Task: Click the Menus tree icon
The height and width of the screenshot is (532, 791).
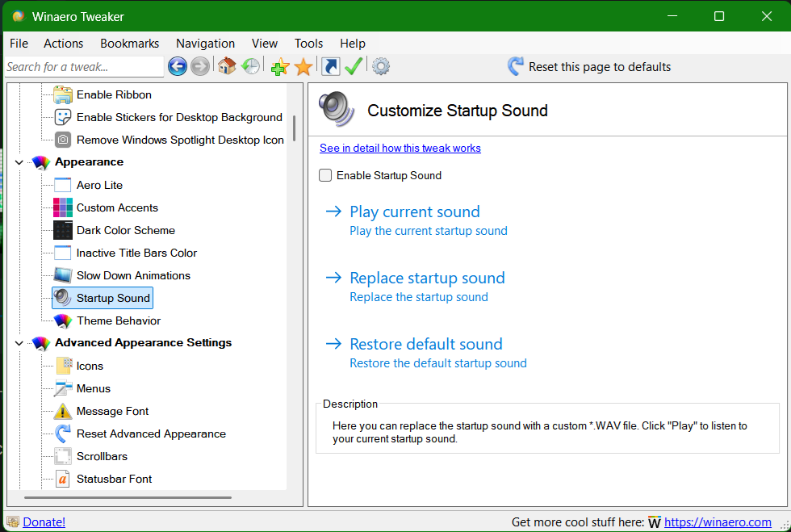Action: coord(63,388)
